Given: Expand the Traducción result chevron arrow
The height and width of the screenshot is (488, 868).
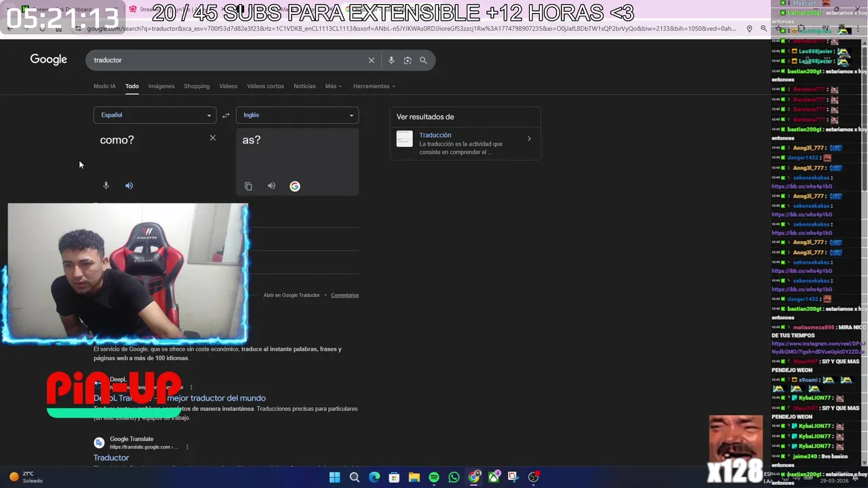Looking at the screenshot, I should (529, 139).
